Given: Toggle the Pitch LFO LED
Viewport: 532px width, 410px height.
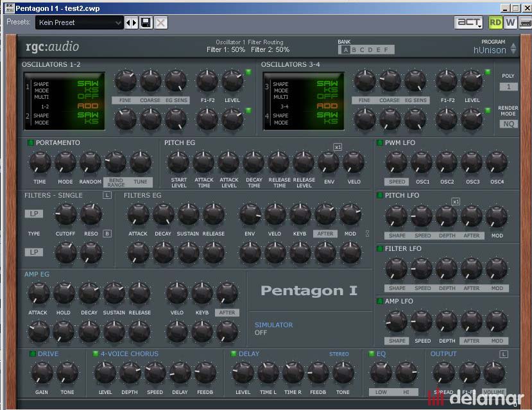Looking at the screenshot, I should click(x=380, y=195).
